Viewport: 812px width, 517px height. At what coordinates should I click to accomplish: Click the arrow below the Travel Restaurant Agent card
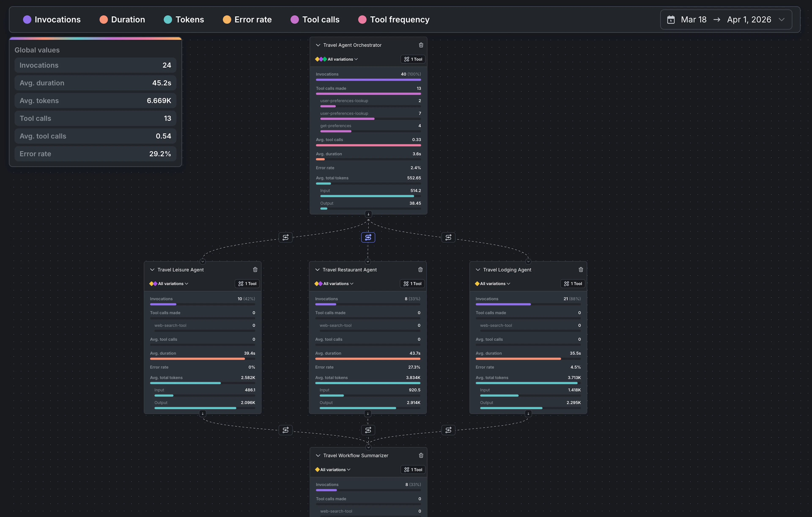(368, 413)
